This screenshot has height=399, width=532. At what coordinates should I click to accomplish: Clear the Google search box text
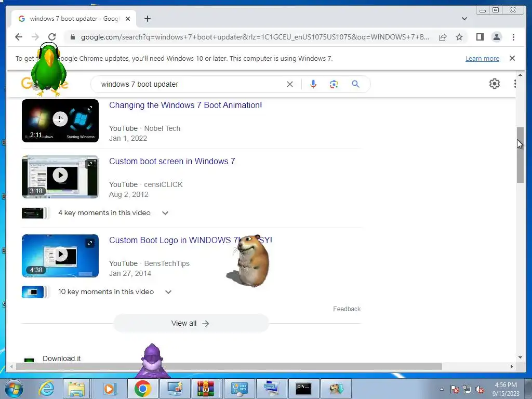(x=289, y=84)
